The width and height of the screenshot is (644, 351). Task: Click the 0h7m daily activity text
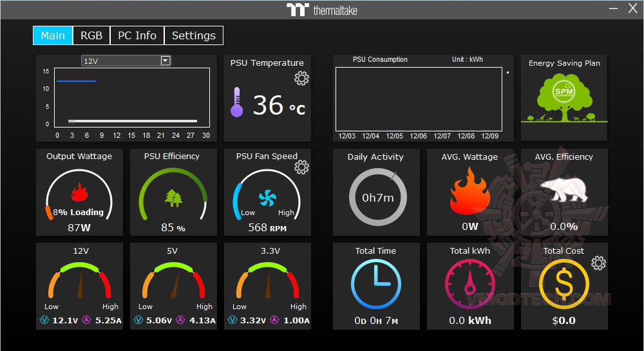pyautogui.click(x=378, y=198)
